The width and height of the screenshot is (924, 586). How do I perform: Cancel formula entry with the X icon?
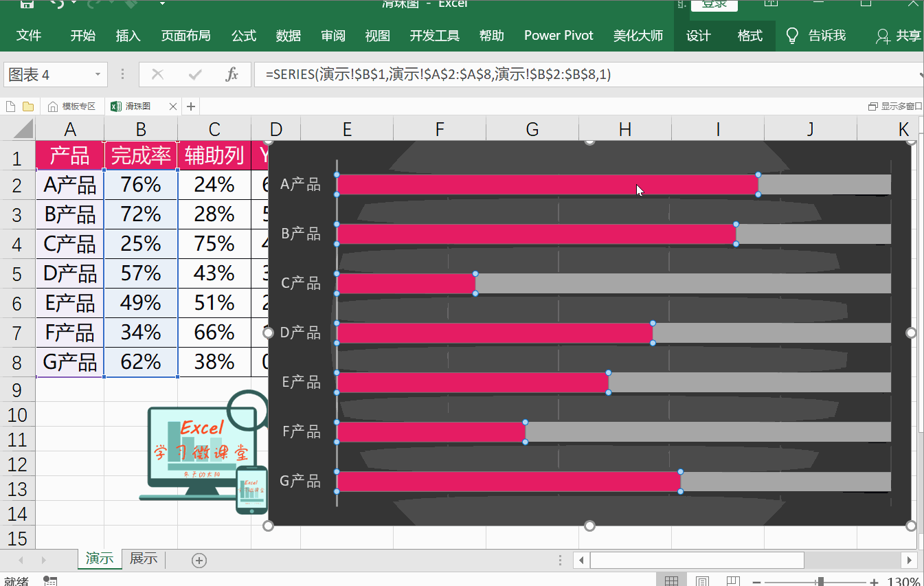pyautogui.click(x=158, y=74)
